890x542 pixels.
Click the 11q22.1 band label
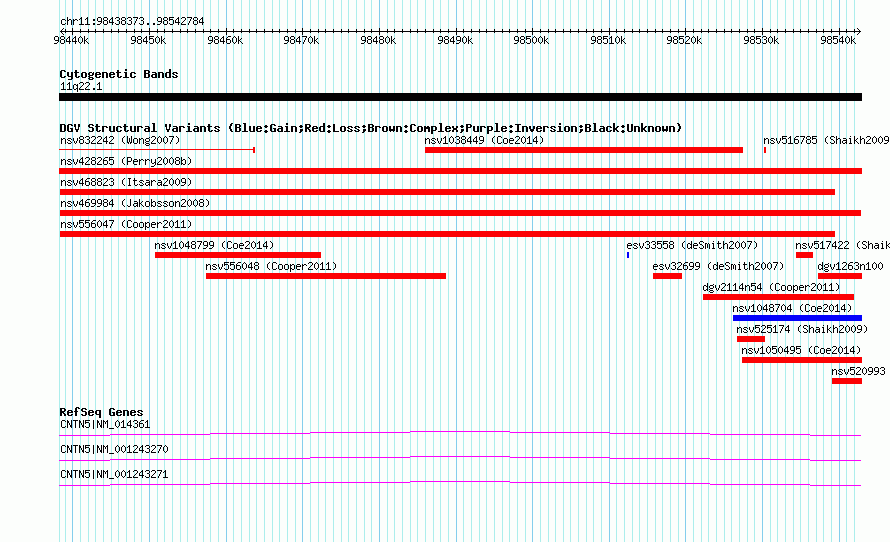pyautogui.click(x=81, y=86)
